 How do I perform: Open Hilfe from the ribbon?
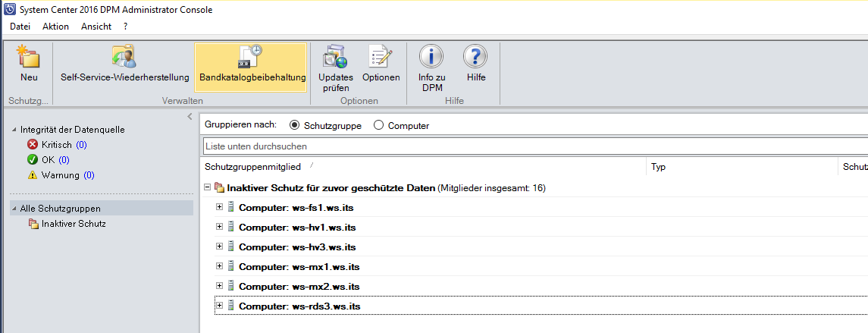pos(475,64)
